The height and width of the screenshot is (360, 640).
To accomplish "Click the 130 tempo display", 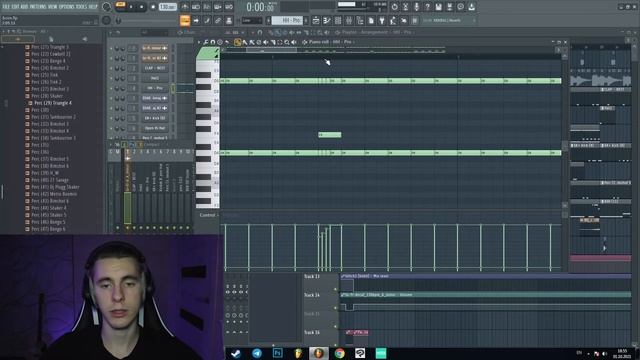I will [168, 7].
